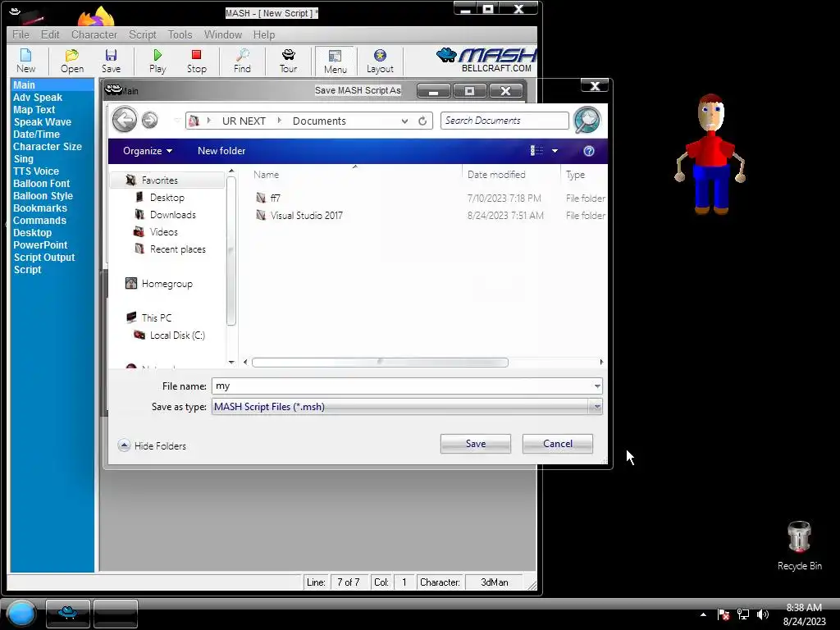840x630 pixels.
Task: Select Downloads in navigation pane
Action: click(172, 215)
